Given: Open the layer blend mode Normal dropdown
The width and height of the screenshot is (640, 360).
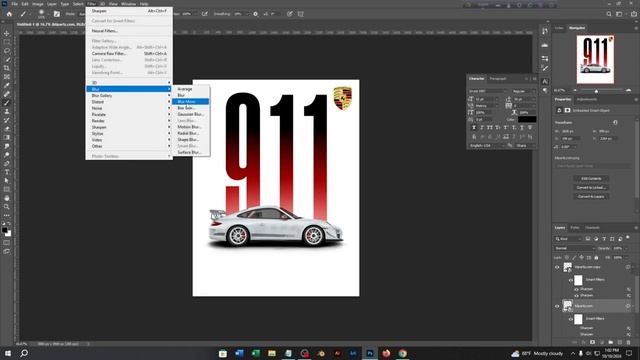Looking at the screenshot, I should click(574, 248).
